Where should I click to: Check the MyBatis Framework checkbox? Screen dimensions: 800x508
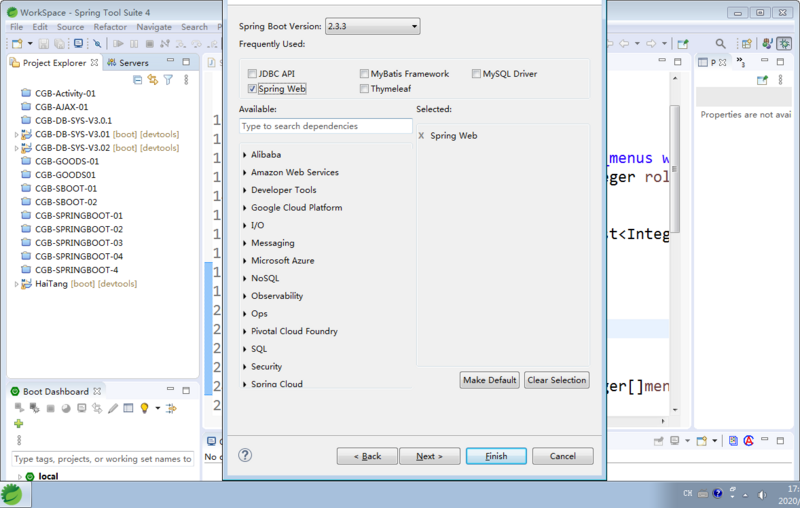tap(364, 73)
